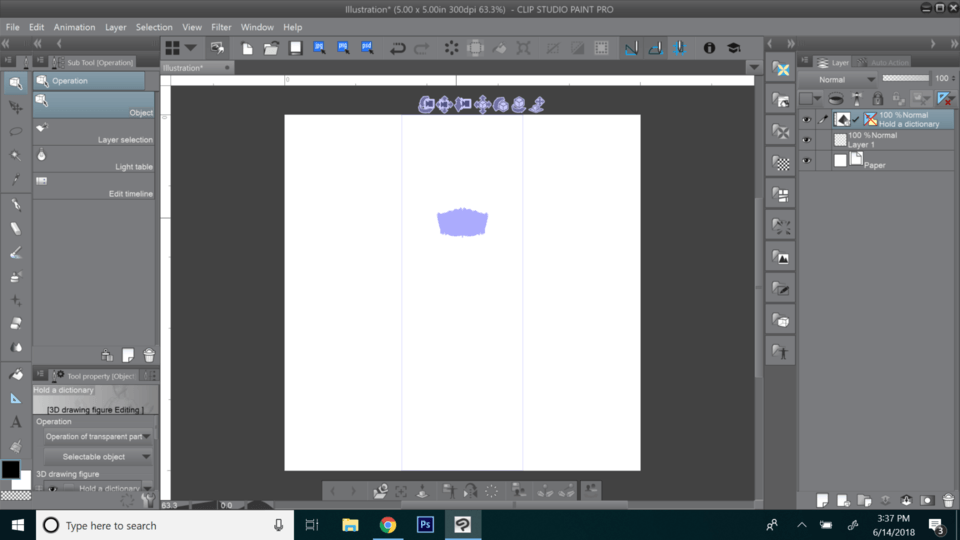The height and width of the screenshot is (540, 960).
Task: Collapse the right palette dock double chevron
Action: [x=954, y=43]
